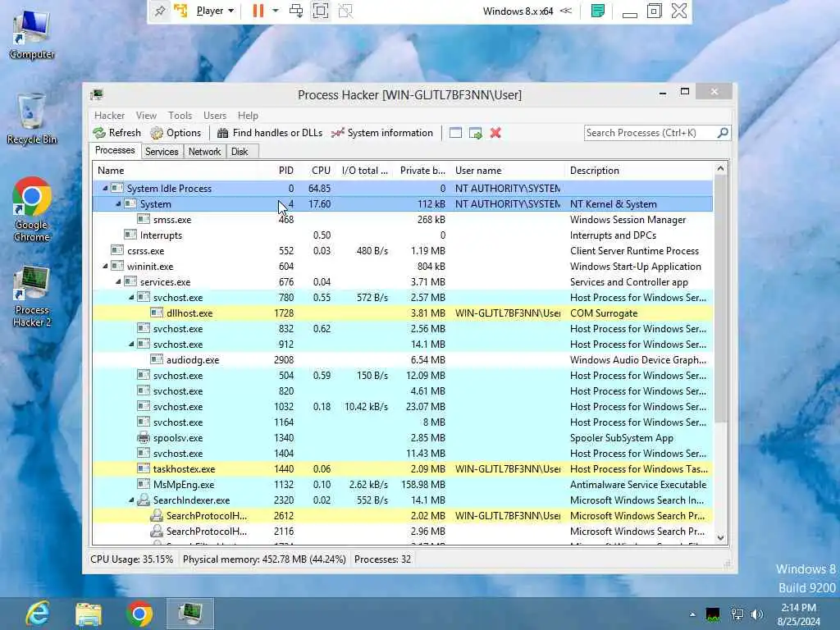The image size is (840, 630).
Task: Click the Process Hacker tray graph icon
Action: 713,614
